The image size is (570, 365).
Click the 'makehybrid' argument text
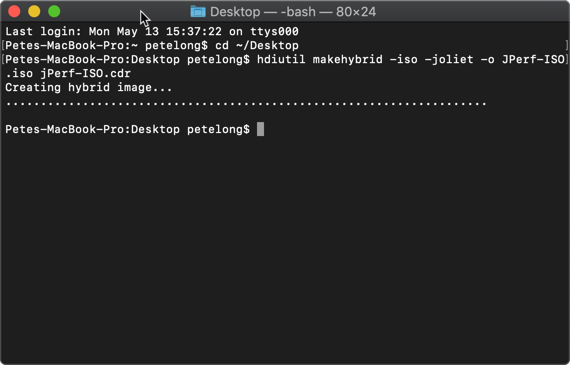tap(348, 59)
